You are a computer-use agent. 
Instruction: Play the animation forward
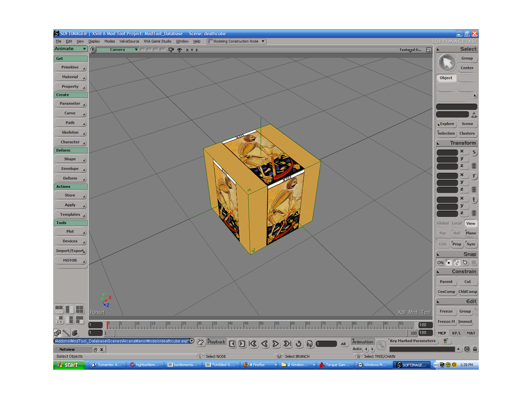(276, 344)
